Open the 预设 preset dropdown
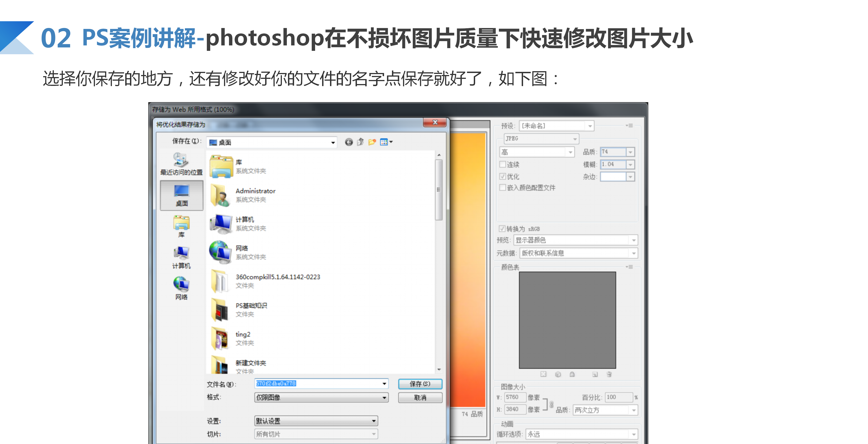868x444 pixels. click(x=557, y=126)
